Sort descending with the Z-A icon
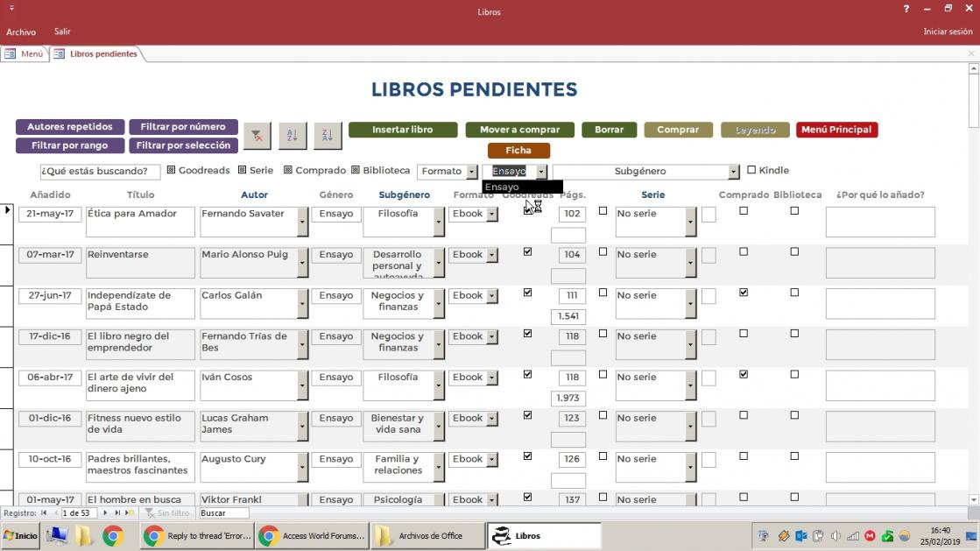This screenshot has height=551, width=980. pos(328,135)
